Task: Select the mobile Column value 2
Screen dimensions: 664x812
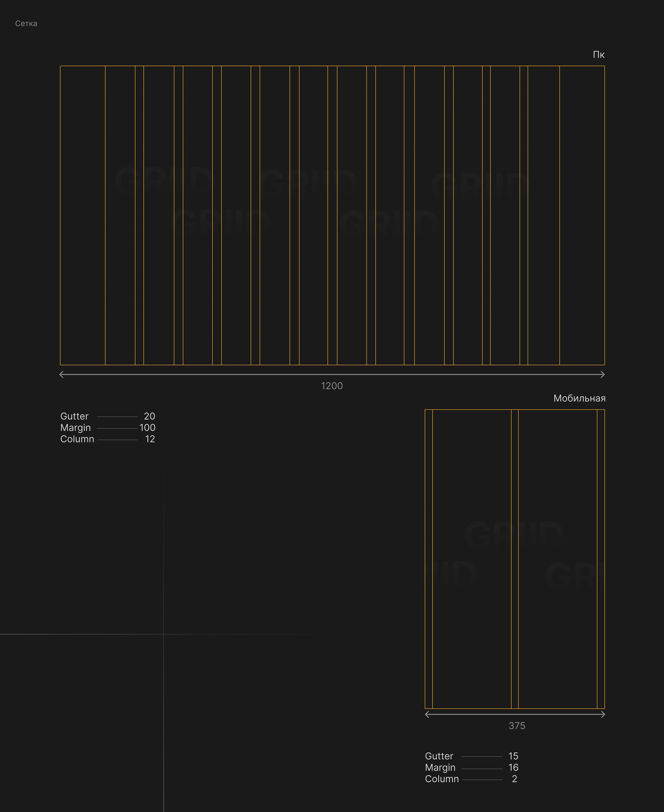Action: click(x=514, y=779)
